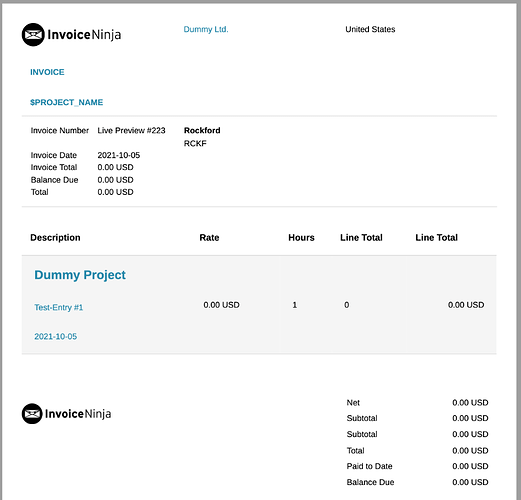Screen dimensions: 521x500
Task: Click the InvoiceNinja logo in footer
Action: pyautogui.click(x=67, y=414)
